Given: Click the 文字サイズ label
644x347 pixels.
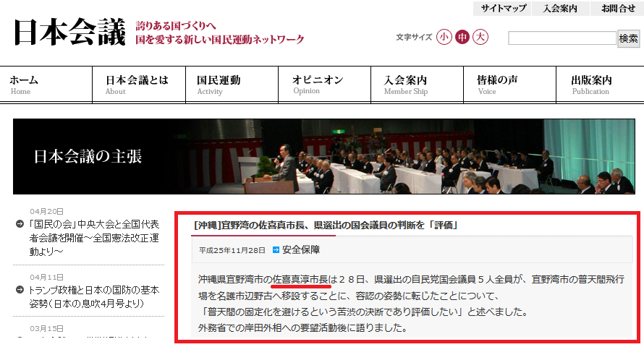Looking at the screenshot, I should pyautogui.click(x=414, y=38).
